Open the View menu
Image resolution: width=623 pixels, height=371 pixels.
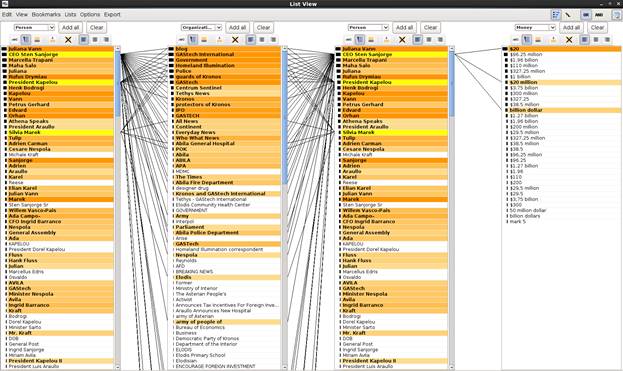coord(21,14)
